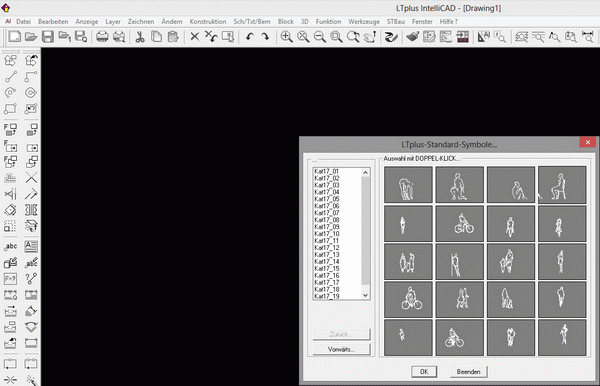Select the abc text tool
Viewport: 600px width, 386px height.
pyautogui.click(x=11, y=246)
